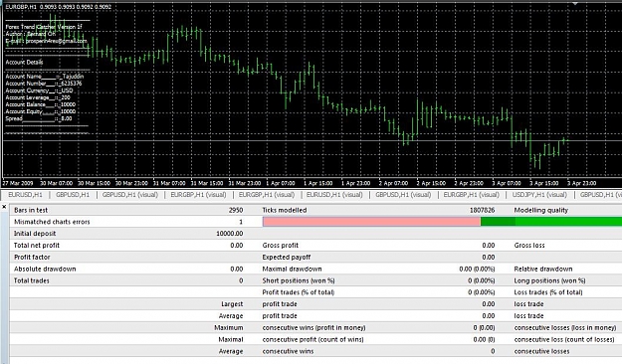This screenshot has height=364, width=622.
Task: Select the Account Leverage 200 line
Action: (x=38, y=97)
